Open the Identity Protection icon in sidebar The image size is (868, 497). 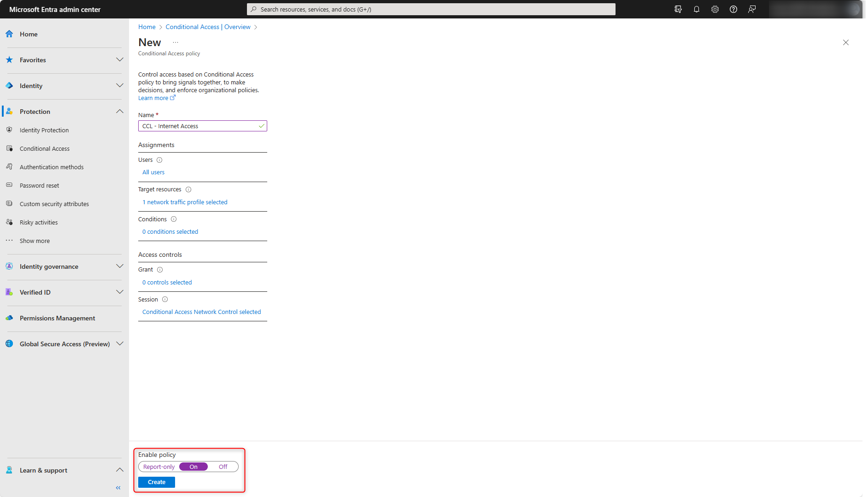pos(10,130)
